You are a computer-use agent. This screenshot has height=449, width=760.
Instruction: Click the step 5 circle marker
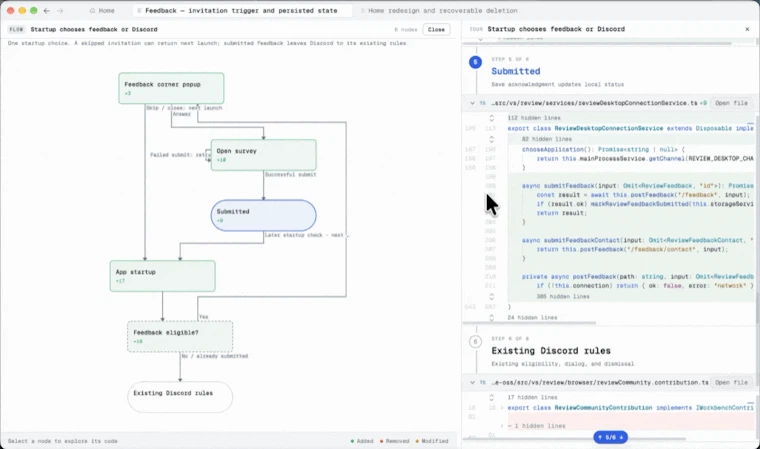(475, 62)
